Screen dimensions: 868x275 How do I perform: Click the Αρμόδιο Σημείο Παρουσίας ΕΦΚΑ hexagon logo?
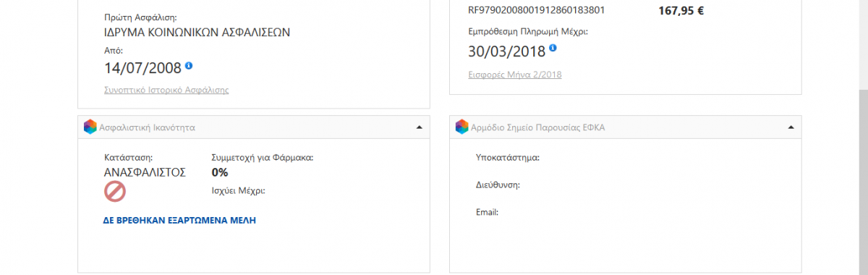461,127
